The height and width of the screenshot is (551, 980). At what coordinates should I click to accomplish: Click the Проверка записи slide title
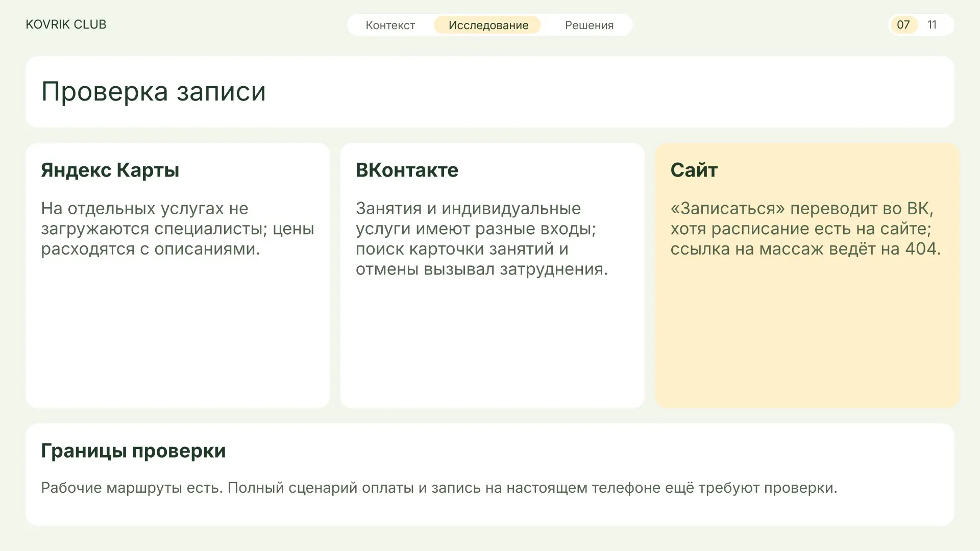pos(153,92)
